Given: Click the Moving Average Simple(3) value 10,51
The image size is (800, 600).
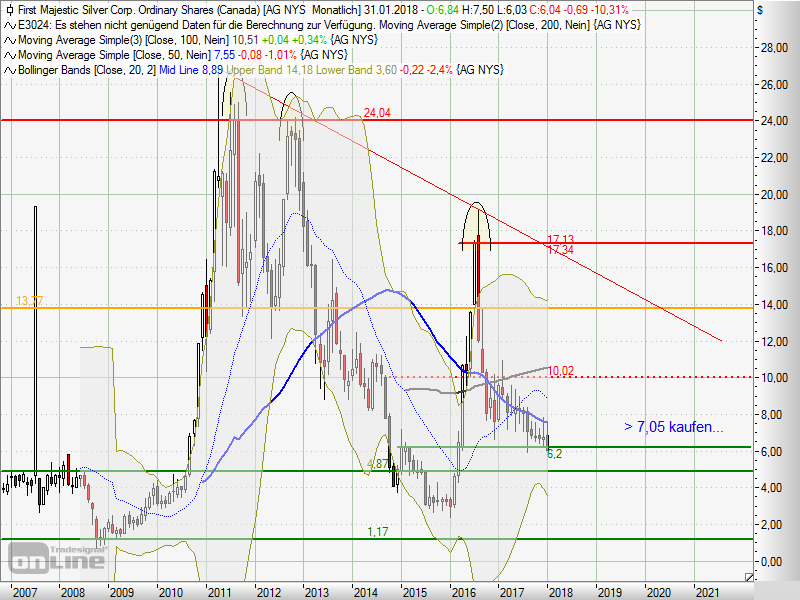Looking at the screenshot, I should pyautogui.click(x=245, y=40).
